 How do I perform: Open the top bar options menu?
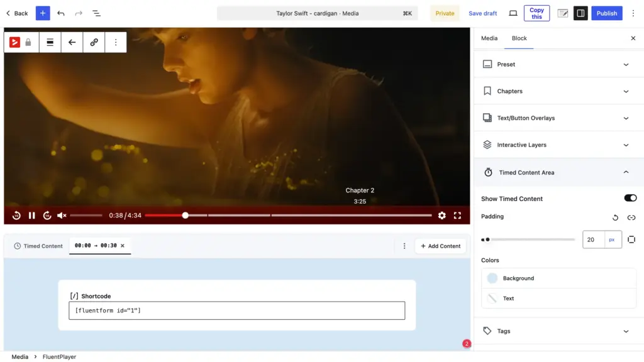pyautogui.click(x=633, y=13)
